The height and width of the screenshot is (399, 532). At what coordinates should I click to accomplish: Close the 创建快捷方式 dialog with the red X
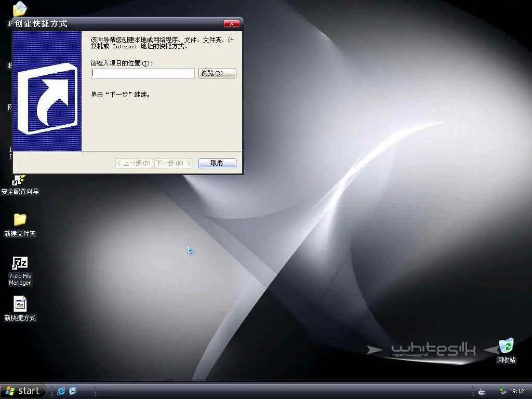click(231, 23)
